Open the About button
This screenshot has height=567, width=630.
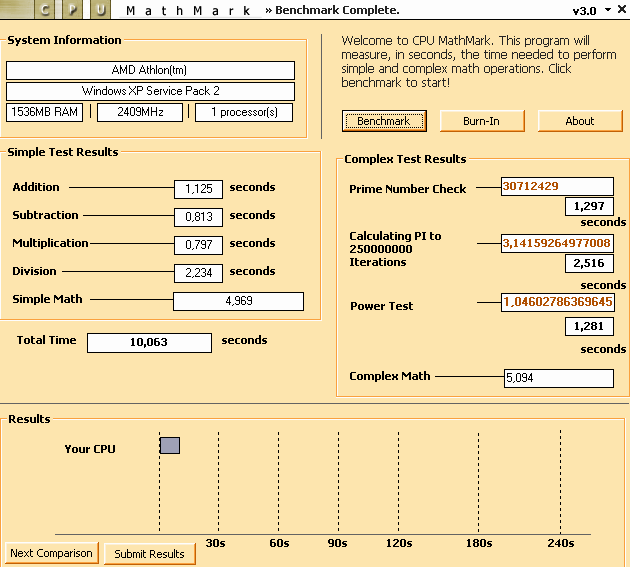579,121
